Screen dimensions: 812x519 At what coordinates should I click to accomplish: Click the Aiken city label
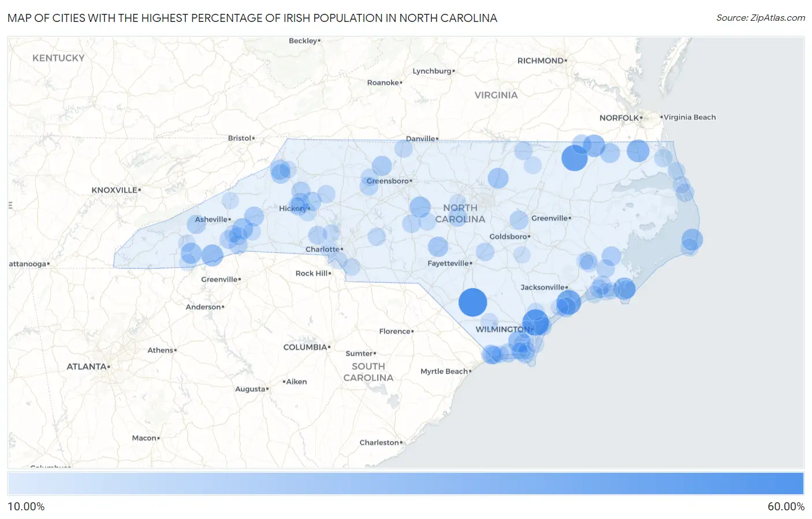pos(297,382)
